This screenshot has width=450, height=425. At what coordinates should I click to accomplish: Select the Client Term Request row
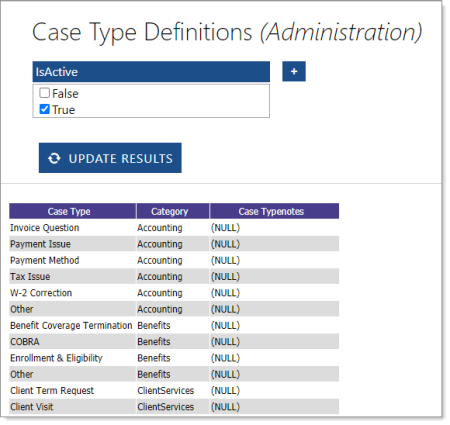coord(174,390)
